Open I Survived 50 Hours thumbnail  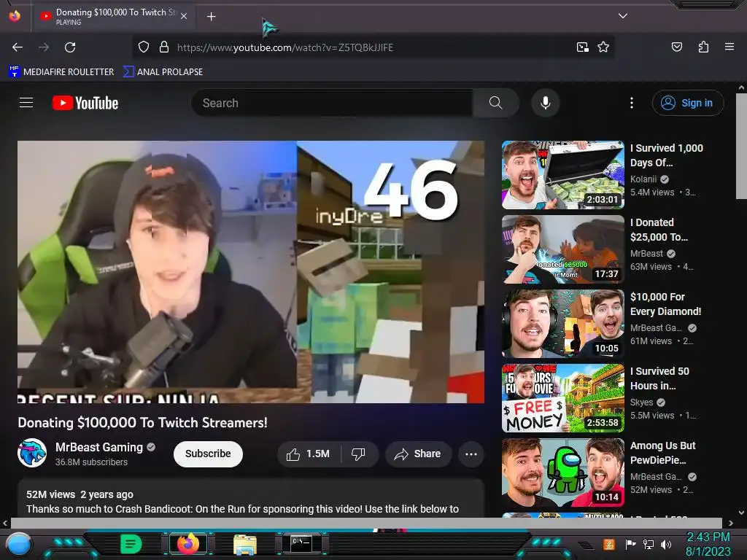click(562, 397)
